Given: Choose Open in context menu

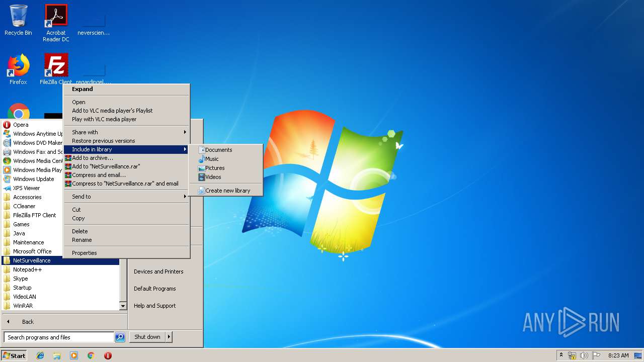Looking at the screenshot, I should tap(126, 102).
